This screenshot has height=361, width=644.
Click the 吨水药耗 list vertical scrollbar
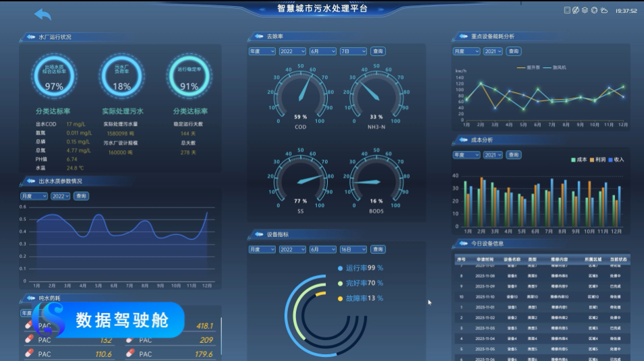pyautogui.click(x=221, y=335)
